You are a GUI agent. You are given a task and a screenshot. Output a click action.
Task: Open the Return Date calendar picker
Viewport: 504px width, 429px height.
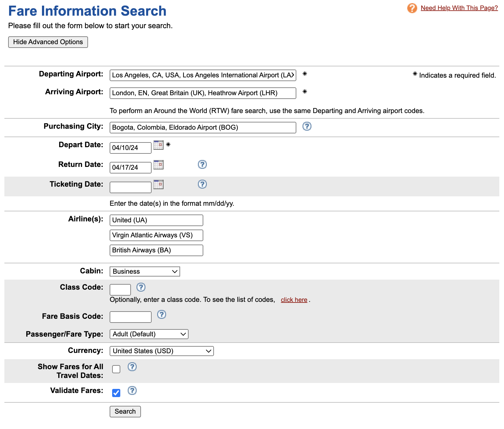[158, 165]
